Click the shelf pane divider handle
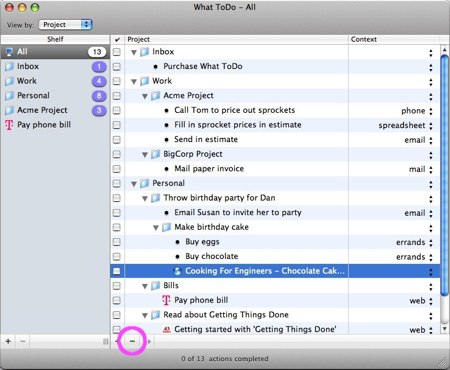Screen dimensions: 450x370 105,341
